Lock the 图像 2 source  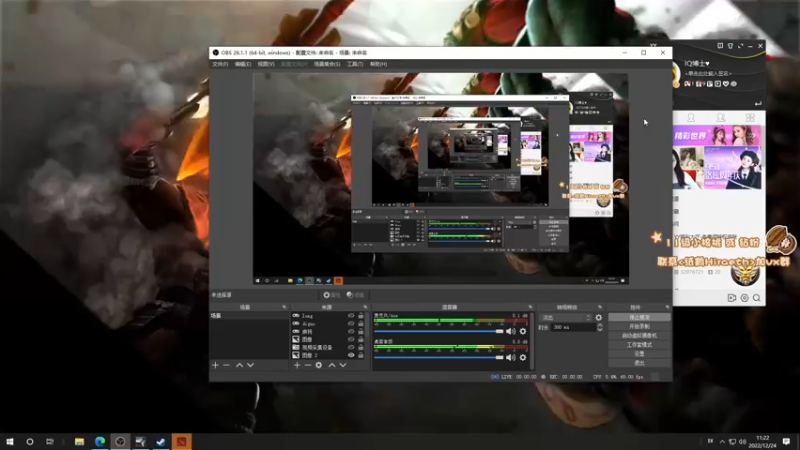tap(361, 355)
